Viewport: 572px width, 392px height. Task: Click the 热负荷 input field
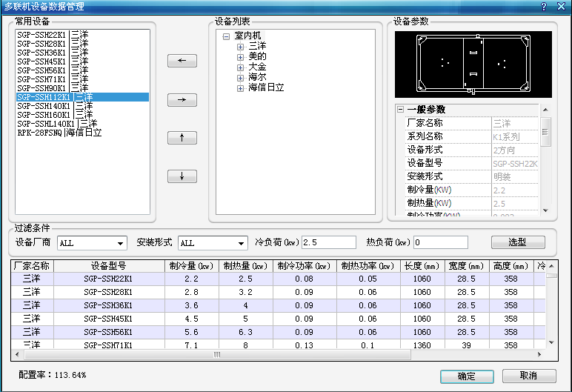click(x=440, y=242)
